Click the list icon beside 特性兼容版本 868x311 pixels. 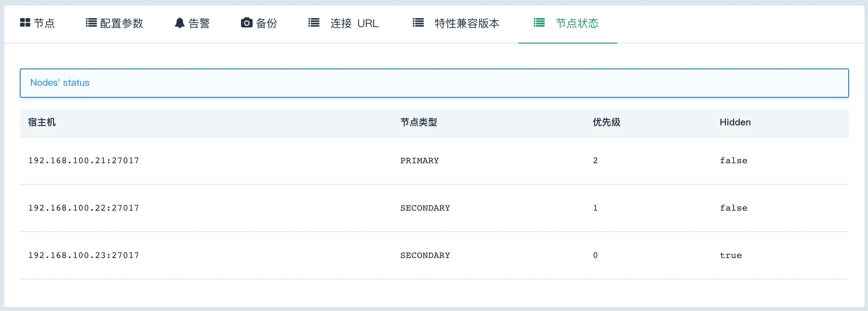[418, 23]
